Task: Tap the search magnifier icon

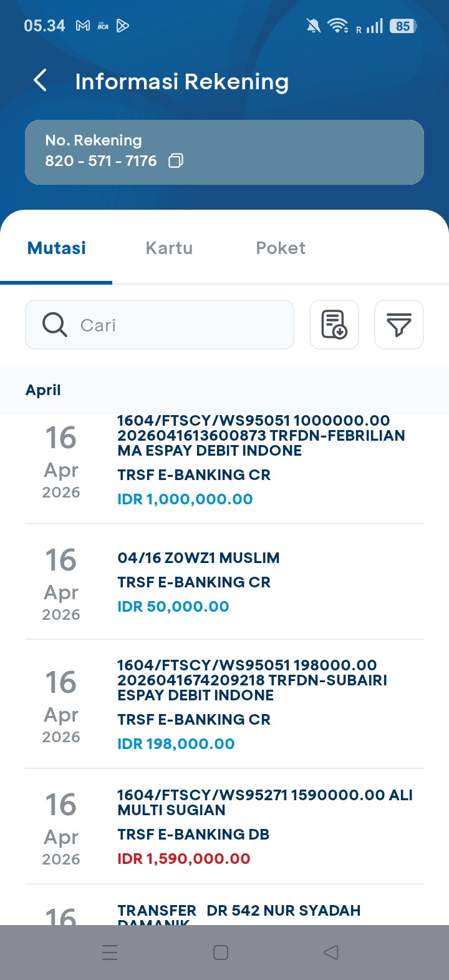Action: click(55, 325)
